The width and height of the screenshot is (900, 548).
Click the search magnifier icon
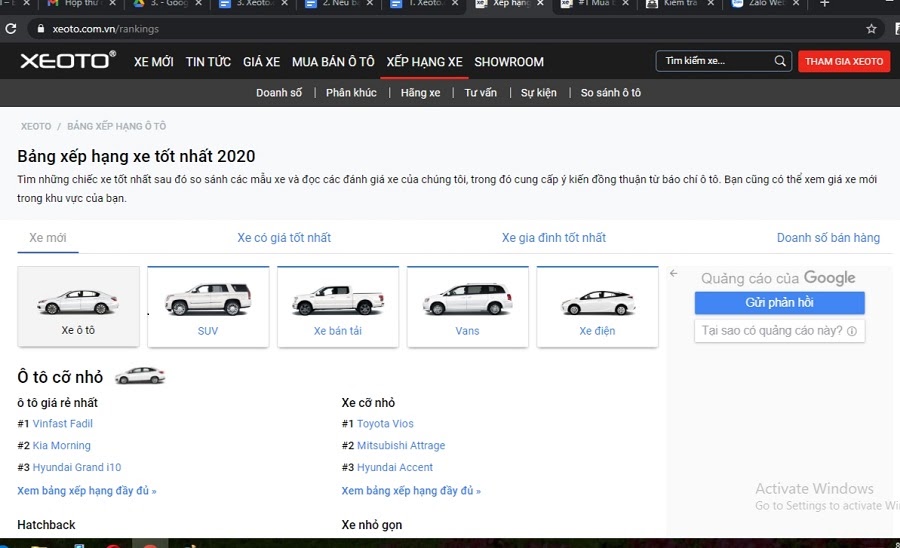[780, 61]
